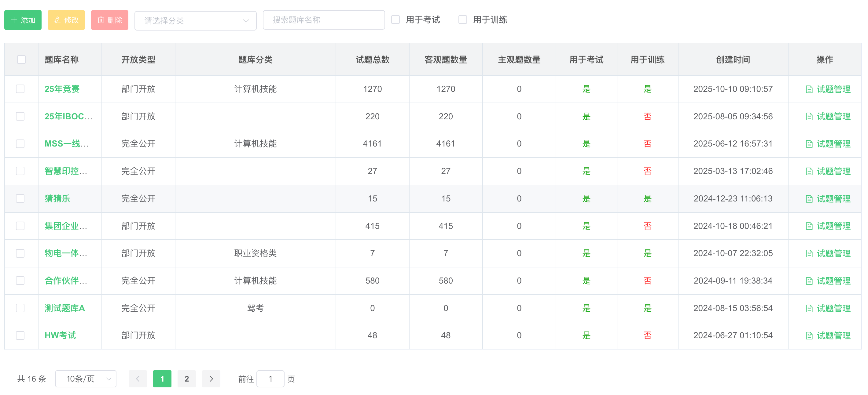Open the 集团企业 question bank link

click(66, 226)
